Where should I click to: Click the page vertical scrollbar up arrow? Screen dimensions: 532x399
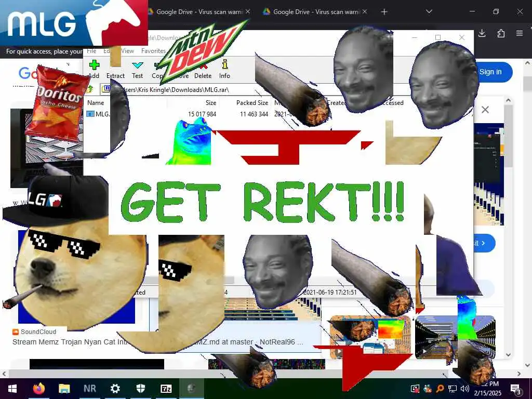point(527,63)
